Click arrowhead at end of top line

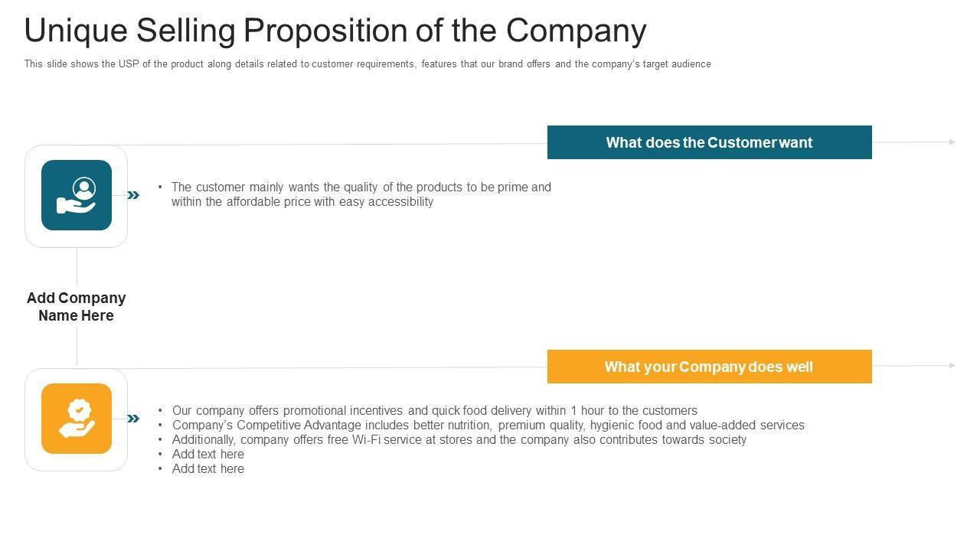(x=952, y=142)
